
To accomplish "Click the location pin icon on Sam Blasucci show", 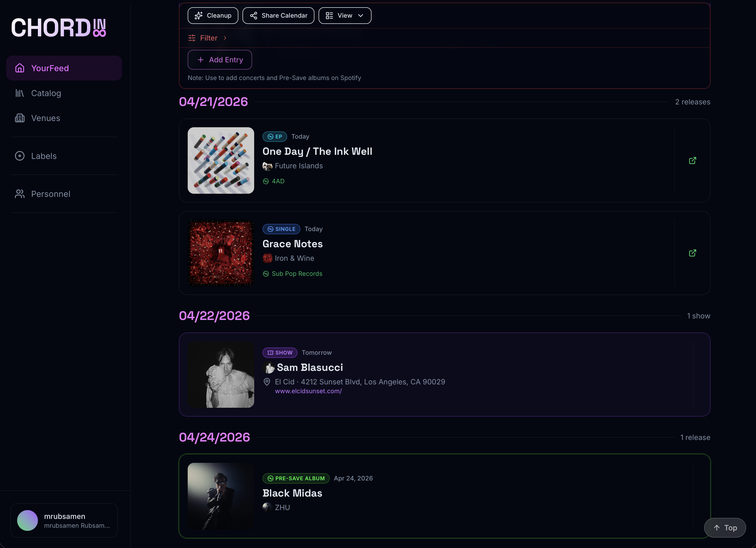I will [267, 382].
